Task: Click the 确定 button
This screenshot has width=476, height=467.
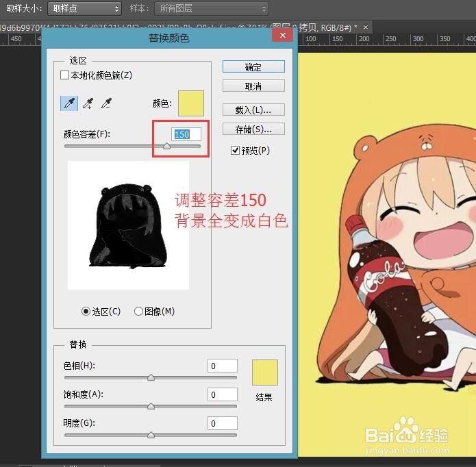Action: pos(253,66)
